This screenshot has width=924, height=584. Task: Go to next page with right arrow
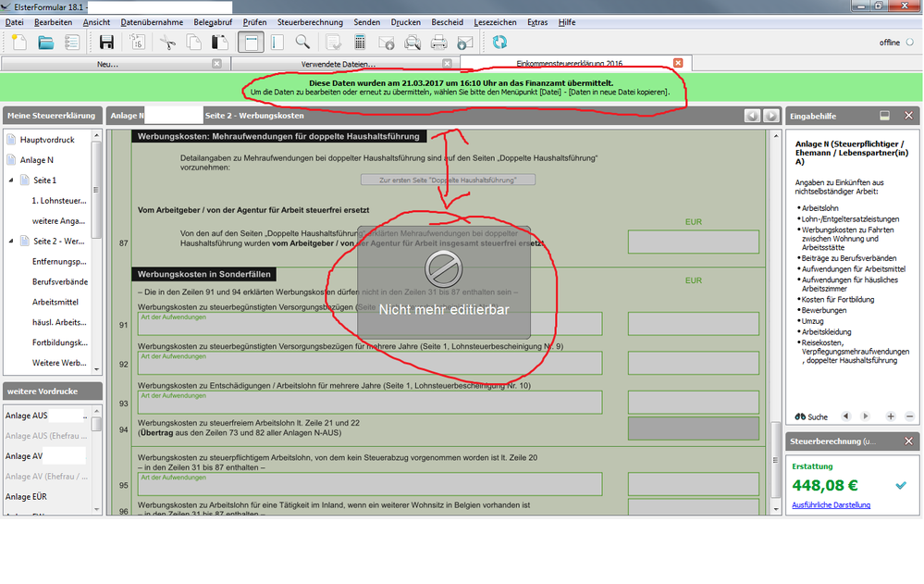tap(770, 116)
